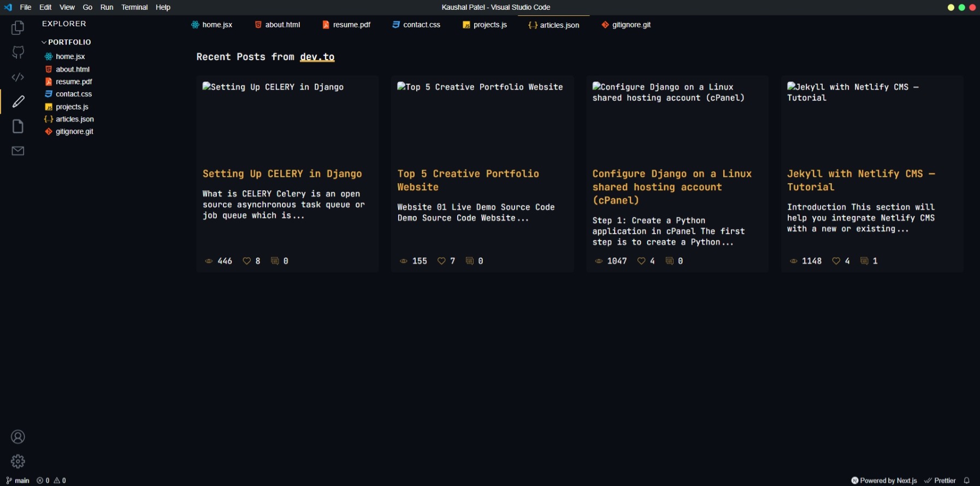Open the Terminal menu
Viewport: 980px width, 486px height.
[x=134, y=7]
